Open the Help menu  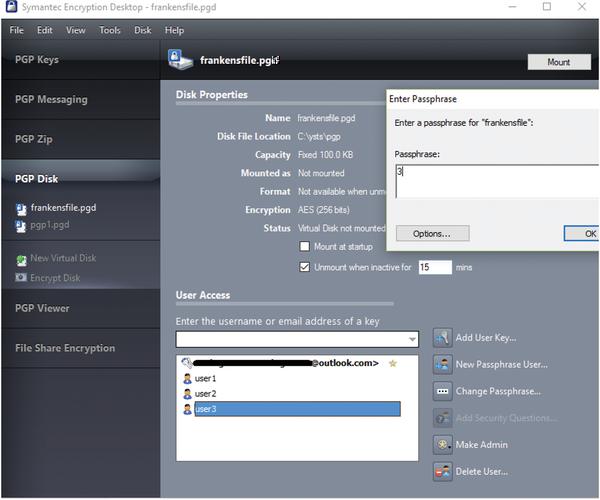(174, 30)
